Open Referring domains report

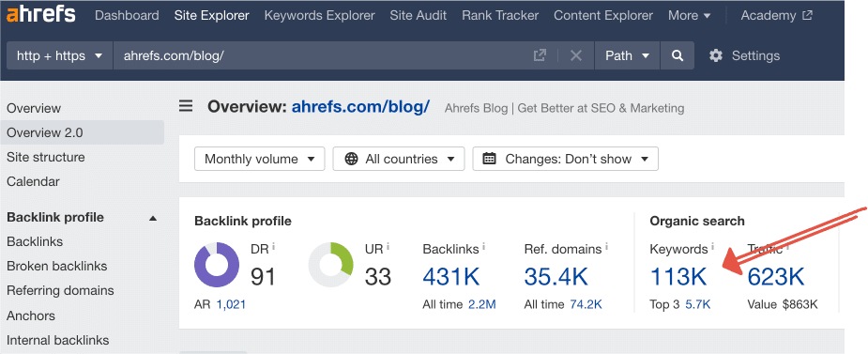(x=60, y=290)
